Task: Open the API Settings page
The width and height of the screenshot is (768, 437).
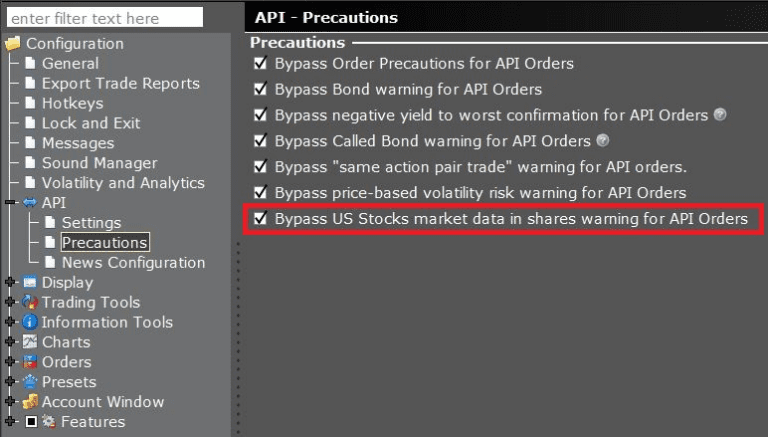Action: tap(91, 223)
